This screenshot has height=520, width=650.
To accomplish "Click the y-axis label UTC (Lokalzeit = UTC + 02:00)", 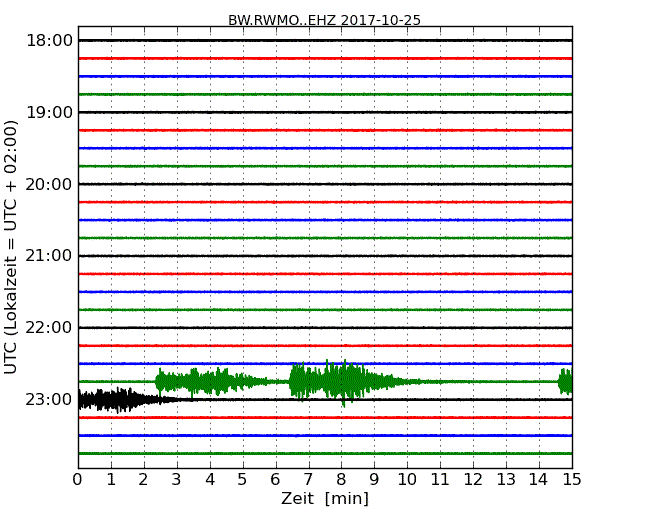I will (x=11, y=248).
